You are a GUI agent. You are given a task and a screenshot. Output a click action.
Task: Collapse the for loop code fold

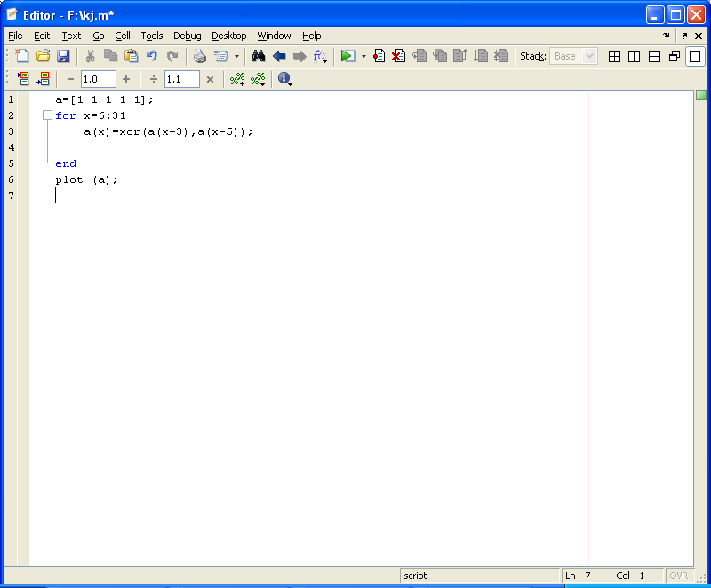pos(47,115)
